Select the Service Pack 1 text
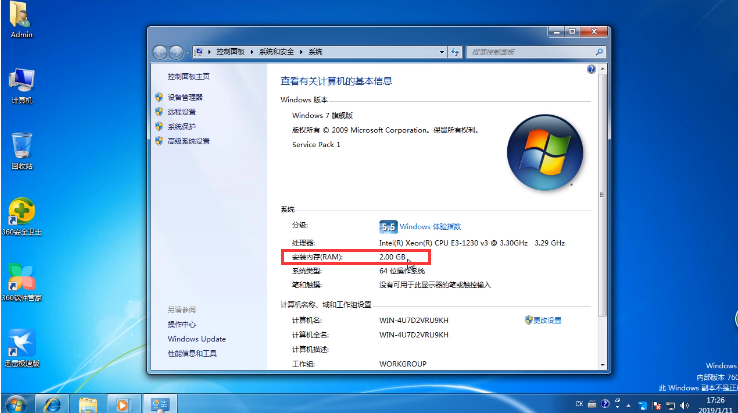Screen dimensions: 738x413 click(316, 145)
